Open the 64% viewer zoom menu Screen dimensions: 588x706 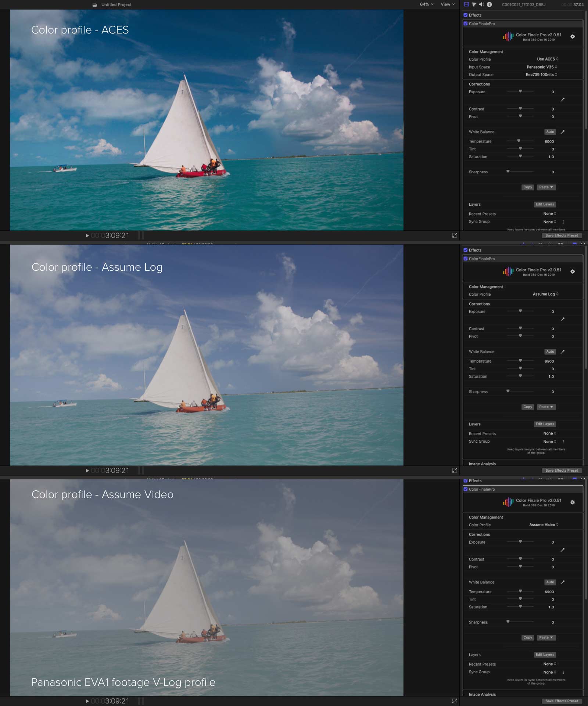[427, 4]
